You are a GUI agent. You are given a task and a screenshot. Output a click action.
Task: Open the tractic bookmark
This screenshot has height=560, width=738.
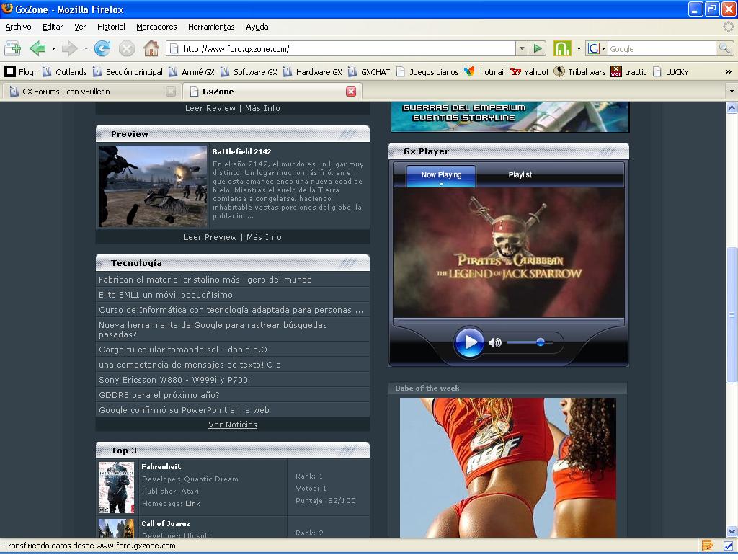[x=628, y=72]
